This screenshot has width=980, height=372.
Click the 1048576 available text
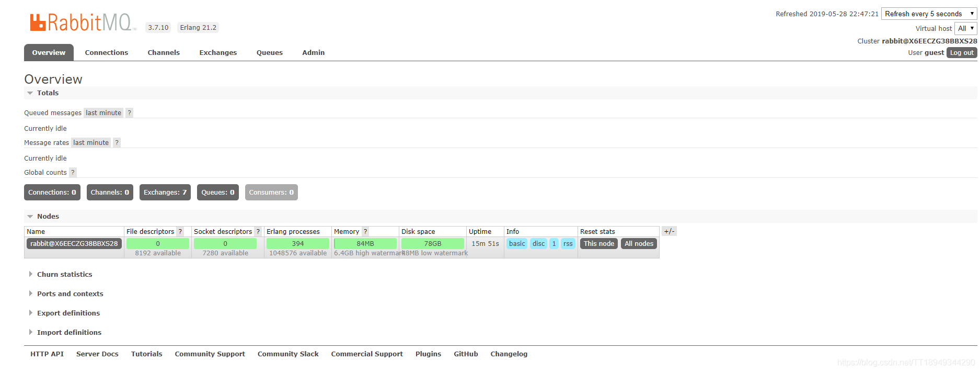click(x=298, y=253)
